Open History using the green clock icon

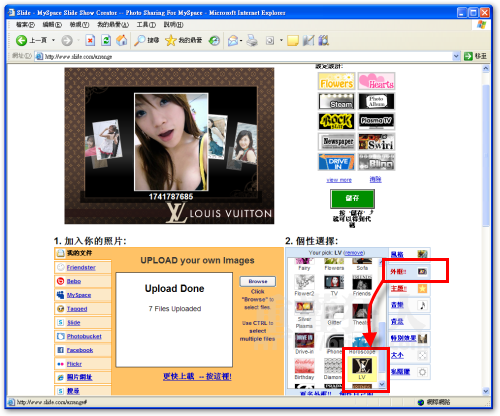[214, 41]
